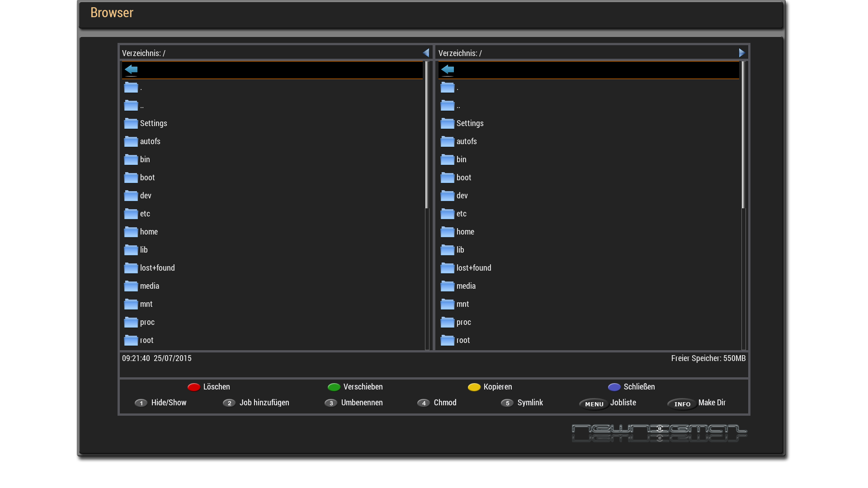This screenshot has width=868, height=488.
Task: Click the left-pointing triangle in left pane header
Action: pyautogui.click(x=426, y=53)
